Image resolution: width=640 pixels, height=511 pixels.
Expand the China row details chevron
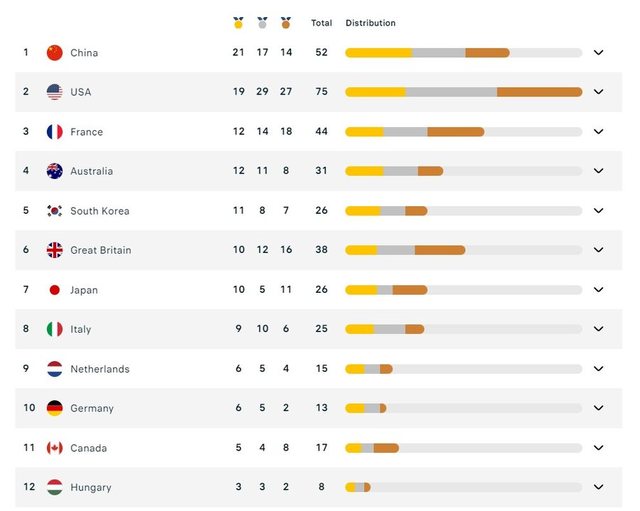[598, 52]
